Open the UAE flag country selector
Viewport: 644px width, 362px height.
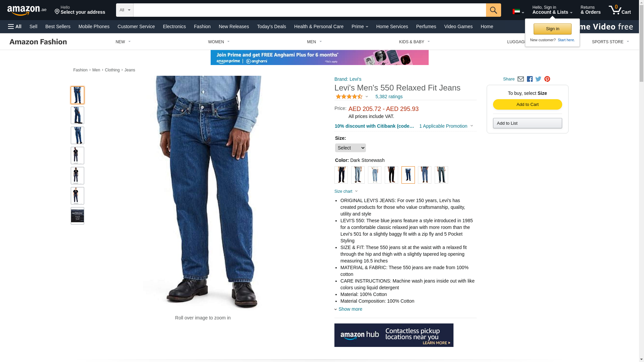518,12
